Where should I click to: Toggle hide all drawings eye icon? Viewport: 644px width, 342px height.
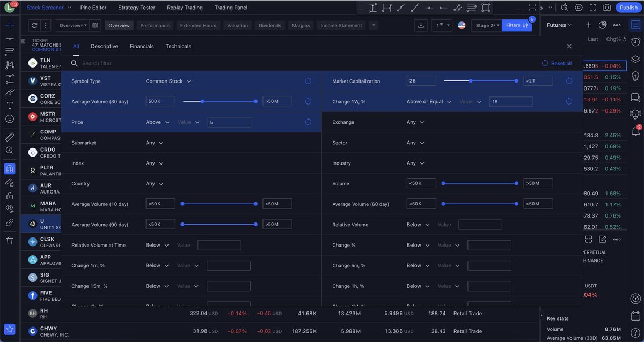10,208
